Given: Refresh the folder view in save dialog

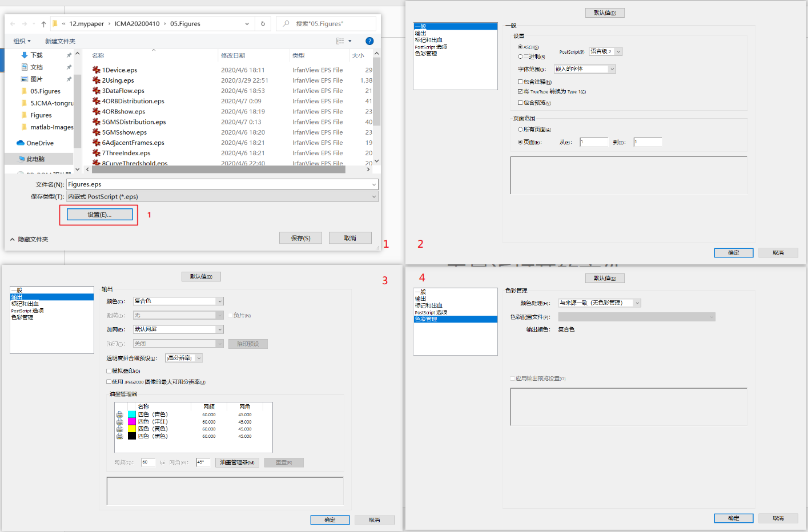Looking at the screenshot, I should click(x=263, y=24).
